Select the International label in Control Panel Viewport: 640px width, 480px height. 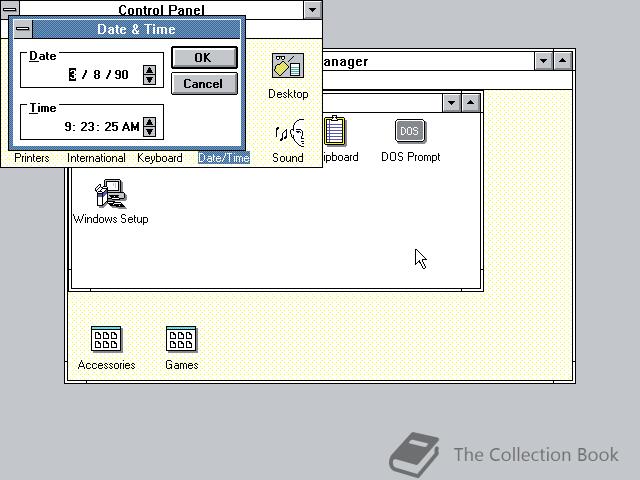click(96, 158)
